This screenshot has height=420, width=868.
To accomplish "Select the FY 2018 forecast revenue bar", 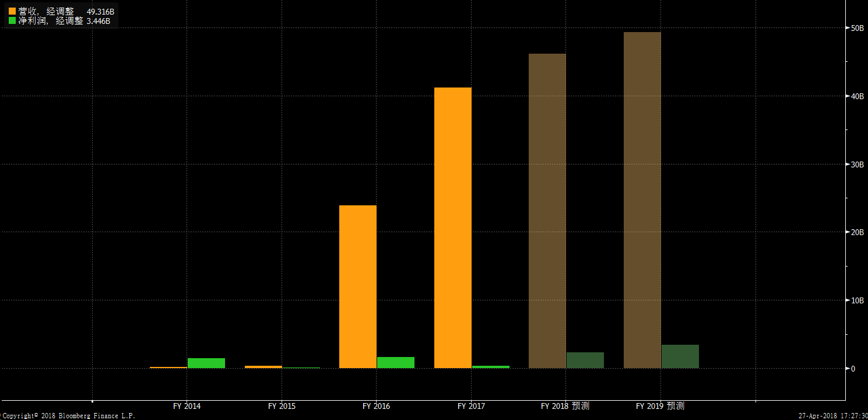I will [547, 211].
